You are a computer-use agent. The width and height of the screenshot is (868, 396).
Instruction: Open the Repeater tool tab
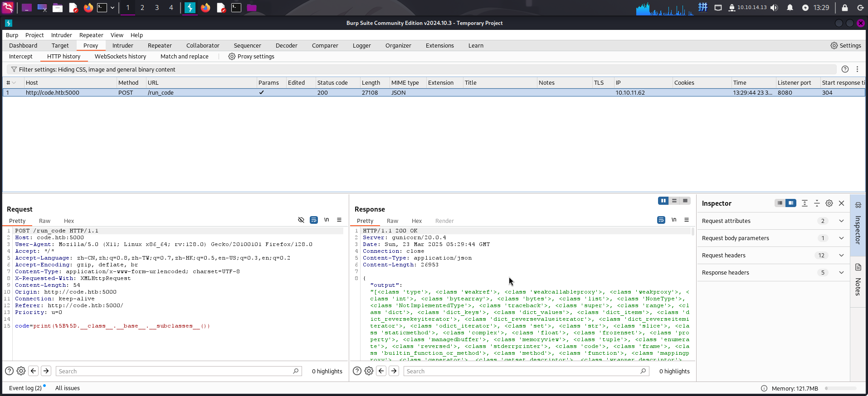click(160, 46)
